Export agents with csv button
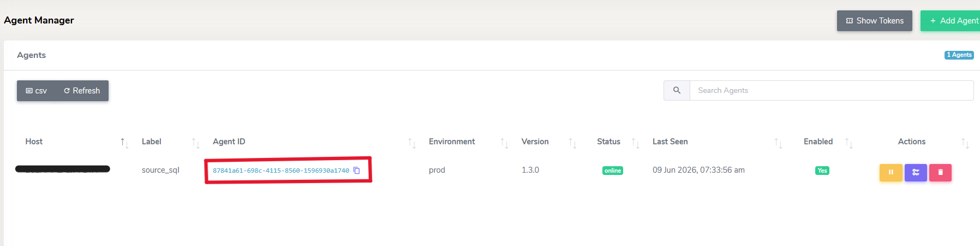 (x=37, y=91)
